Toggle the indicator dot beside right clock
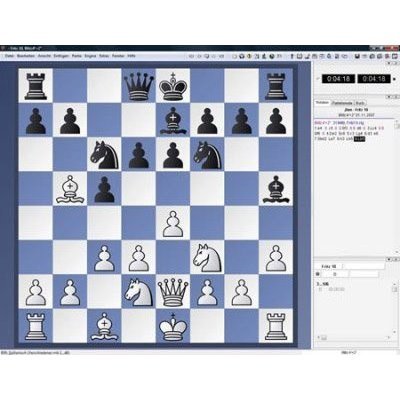 click(x=395, y=79)
